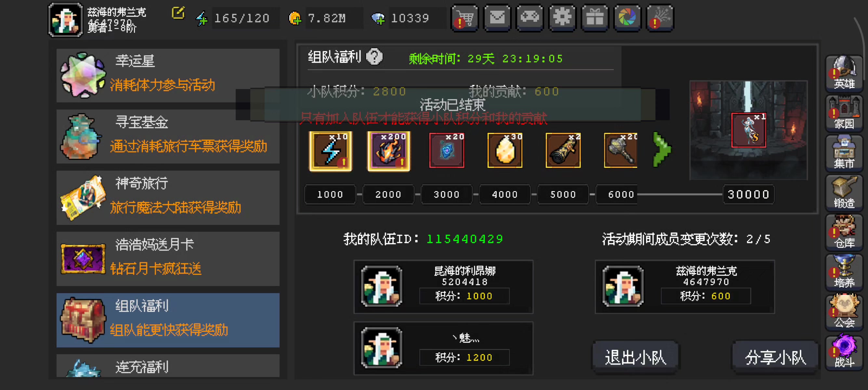Select the 30000 points grand reward
Image resolution: width=868 pixels, height=390 pixels.
click(x=748, y=130)
